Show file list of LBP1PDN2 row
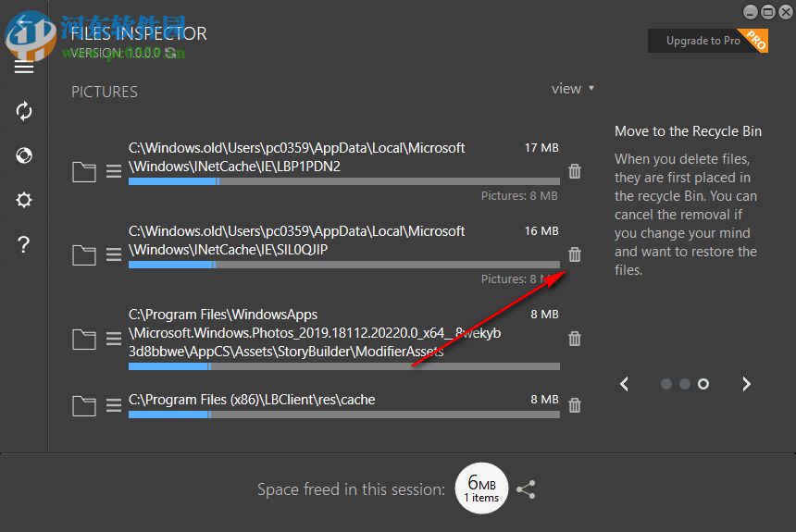Image resolution: width=796 pixels, height=532 pixels. (114, 171)
